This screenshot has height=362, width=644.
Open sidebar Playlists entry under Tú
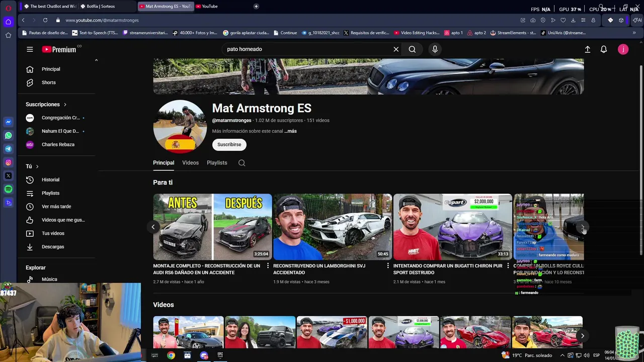point(50,193)
